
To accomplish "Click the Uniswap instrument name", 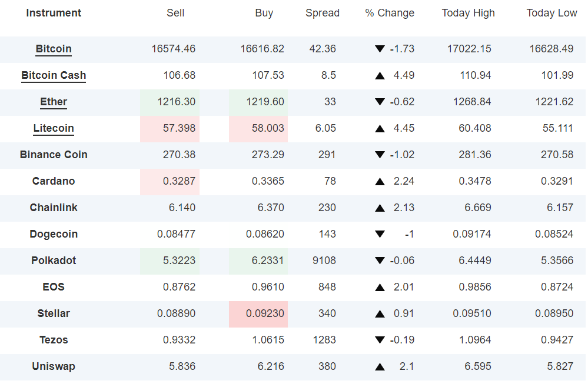I will [x=54, y=366].
